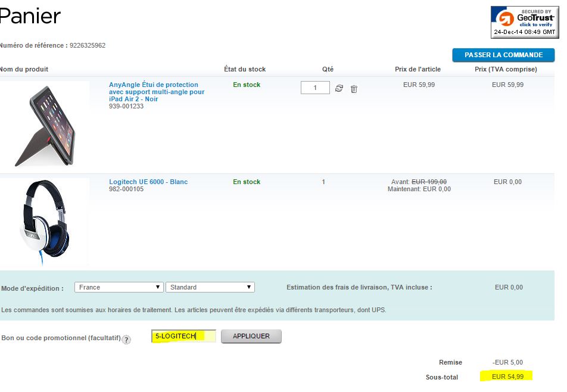Open the Logitech UE 6000 - Blanc link
Screen dimensions: 567x392
tap(148, 182)
